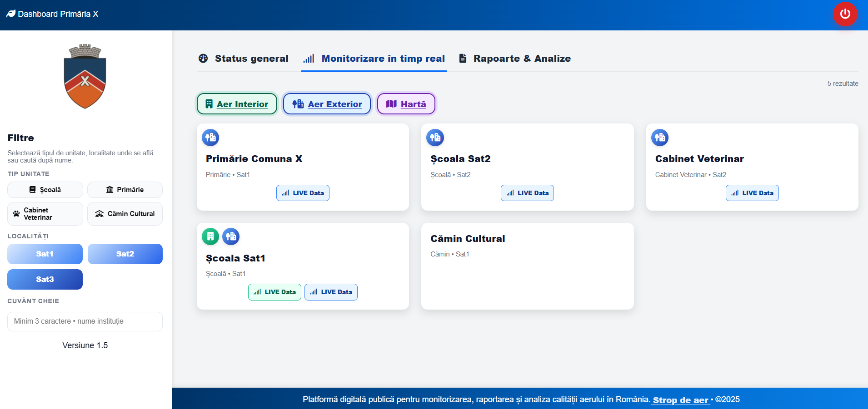Toggle the Primărie unit type filter
868x409 pixels.
click(125, 190)
